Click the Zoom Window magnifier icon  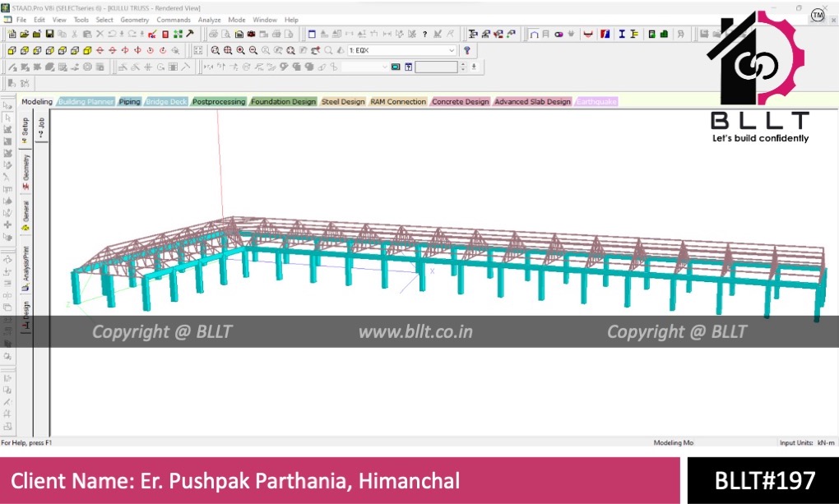pyautogui.click(x=216, y=50)
